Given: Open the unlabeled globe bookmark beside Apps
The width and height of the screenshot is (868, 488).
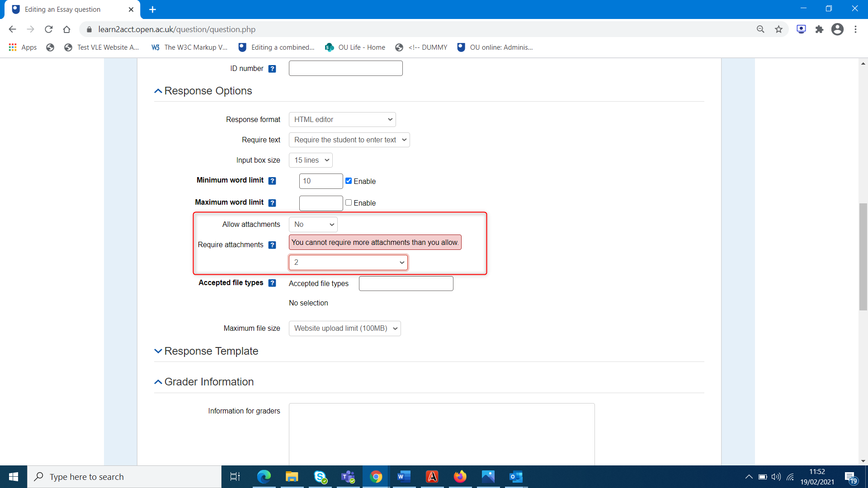Looking at the screenshot, I should click(x=50, y=47).
